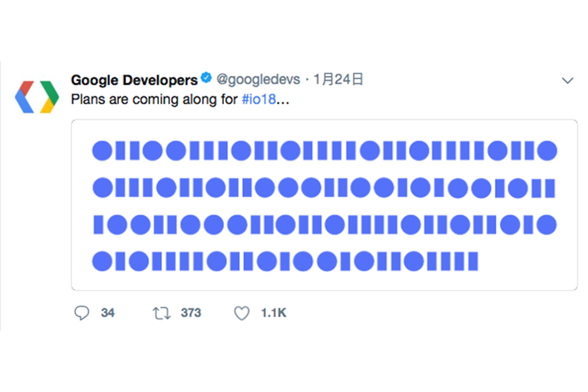Open the Google Developers profile name
This screenshot has width=588, height=392.
[134, 79]
